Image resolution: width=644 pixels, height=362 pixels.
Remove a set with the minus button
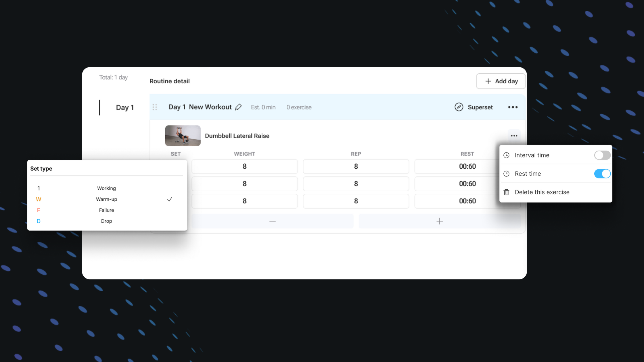pyautogui.click(x=273, y=221)
